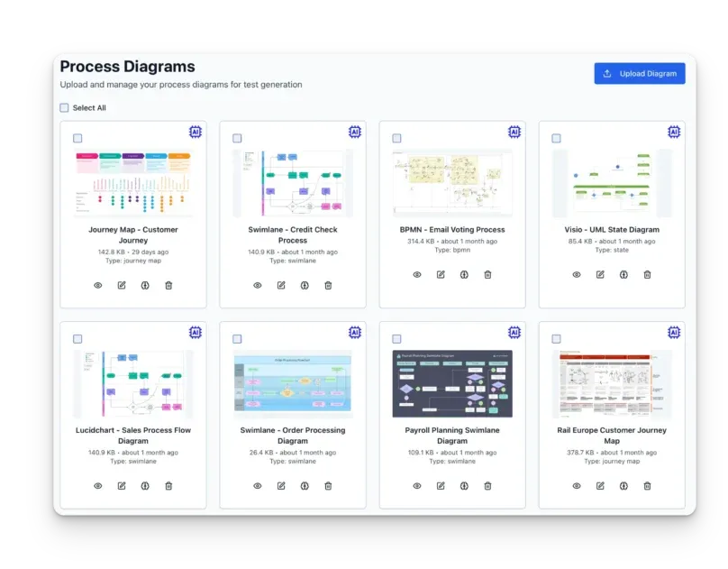Image resolution: width=728 pixels, height=569 pixels.
Task: View the Rail Europe Customer Journey Map
Action: (x=577, y=486)
